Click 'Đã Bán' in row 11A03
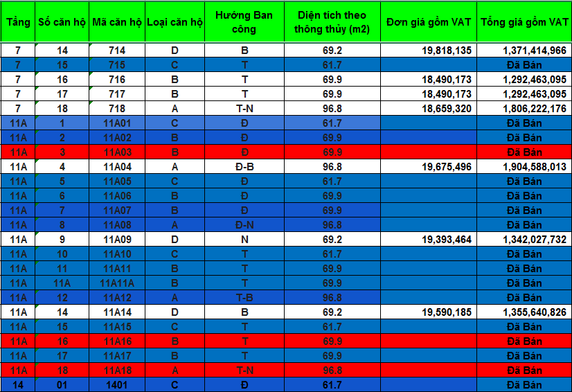Screen dimensions: 572x392 tap(524, 152)
